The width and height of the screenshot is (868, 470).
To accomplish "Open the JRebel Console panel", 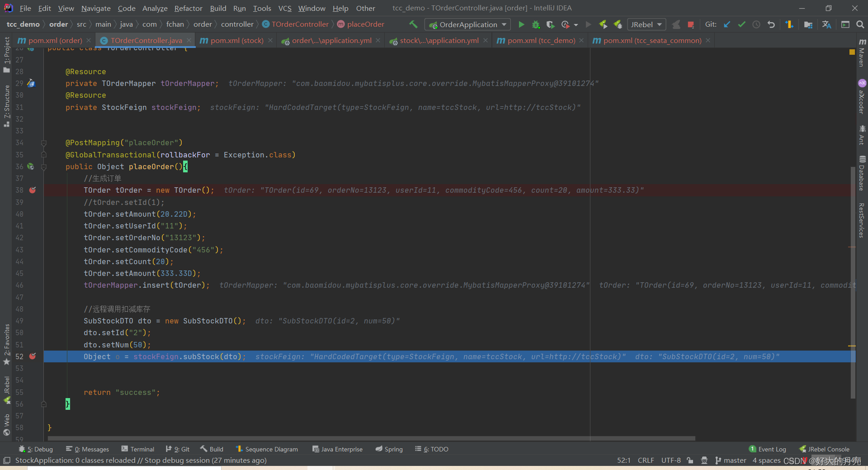I will tap(824, 449).
